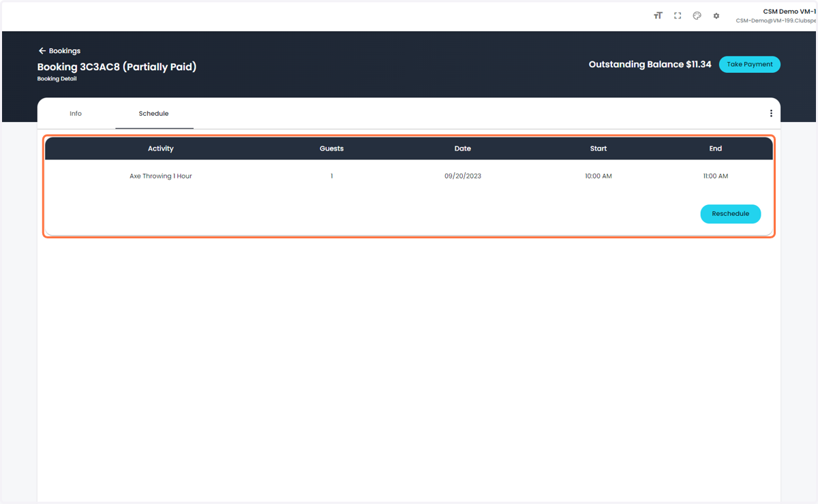The height and width of the screenshot is (504, 818).
Task: Select the Axe Throwing 1 Hour cell
Action: (161, 176)
